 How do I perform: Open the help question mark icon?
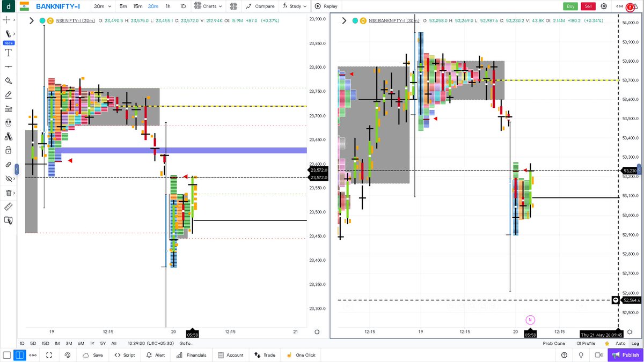coord(564,355)
